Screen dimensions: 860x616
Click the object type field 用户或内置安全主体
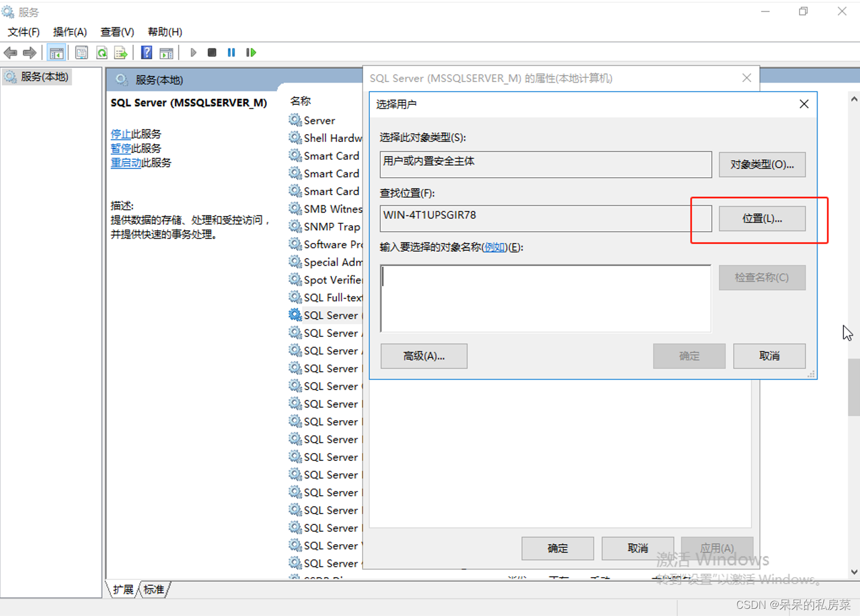[546, 165]
